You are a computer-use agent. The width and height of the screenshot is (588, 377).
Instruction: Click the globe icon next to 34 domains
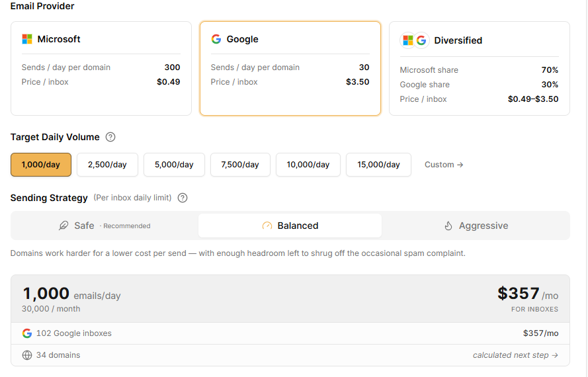27,355
